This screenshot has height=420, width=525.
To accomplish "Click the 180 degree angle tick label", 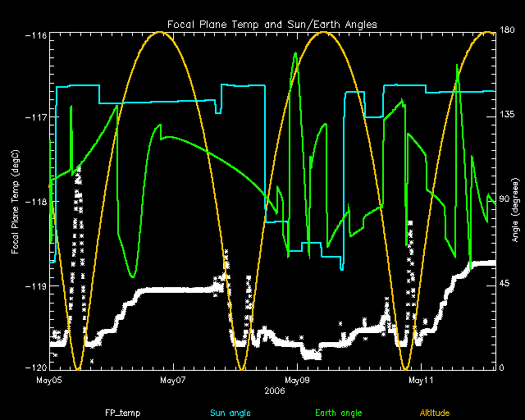I will (x=507, y=33).
